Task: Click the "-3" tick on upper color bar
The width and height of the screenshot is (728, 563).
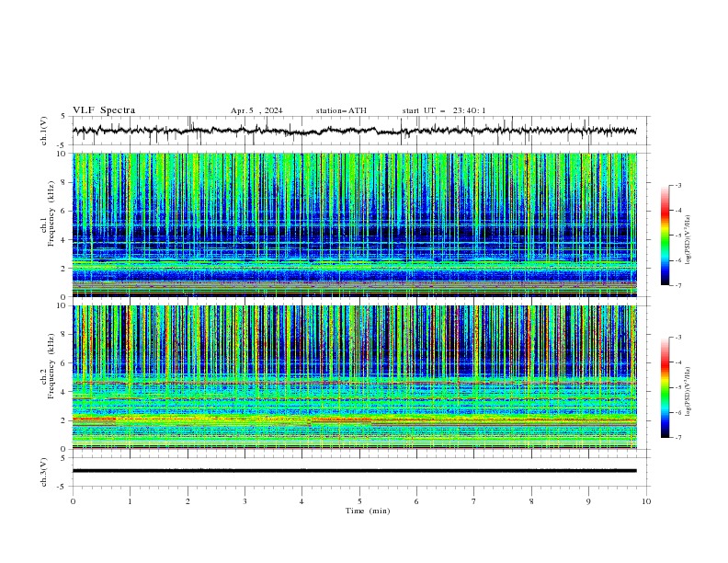Action: pos(677,185)
